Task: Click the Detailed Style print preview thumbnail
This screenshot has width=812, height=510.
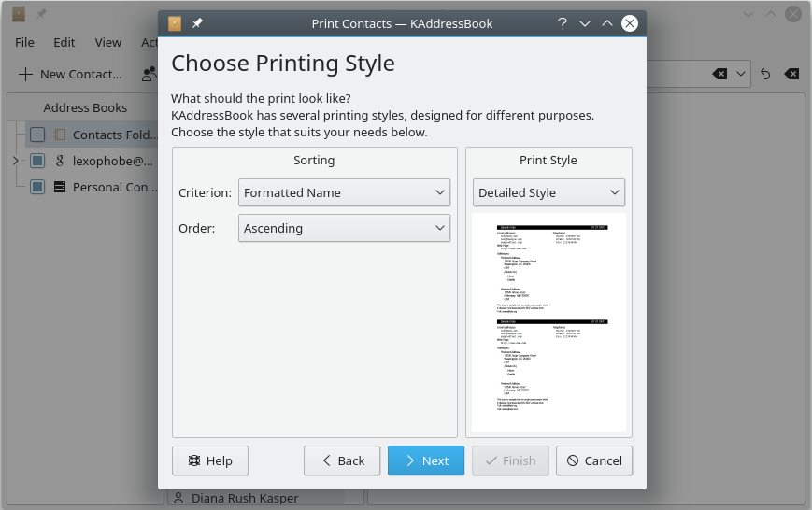Action: tap(548, 322)
